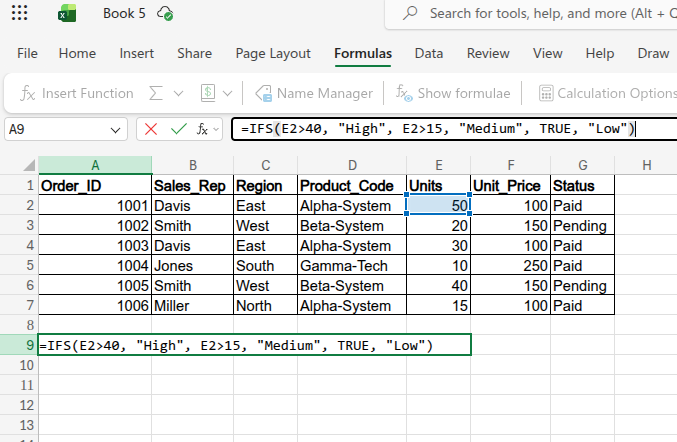677x442 pixels.
Task: Click the cell containing Gamma-Tech
Action: pos(352,265)
